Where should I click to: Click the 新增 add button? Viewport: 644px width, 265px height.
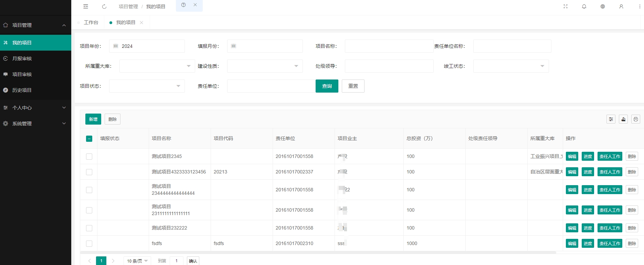93,119
